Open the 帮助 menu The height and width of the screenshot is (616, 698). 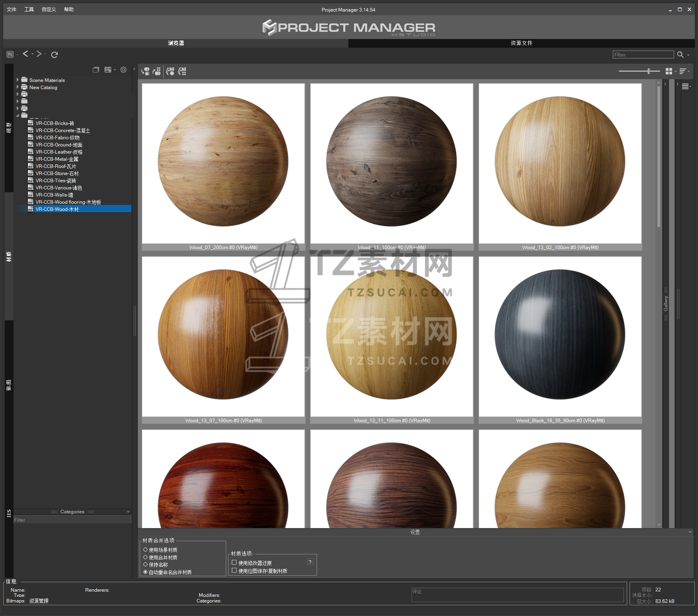click(69, 10)
